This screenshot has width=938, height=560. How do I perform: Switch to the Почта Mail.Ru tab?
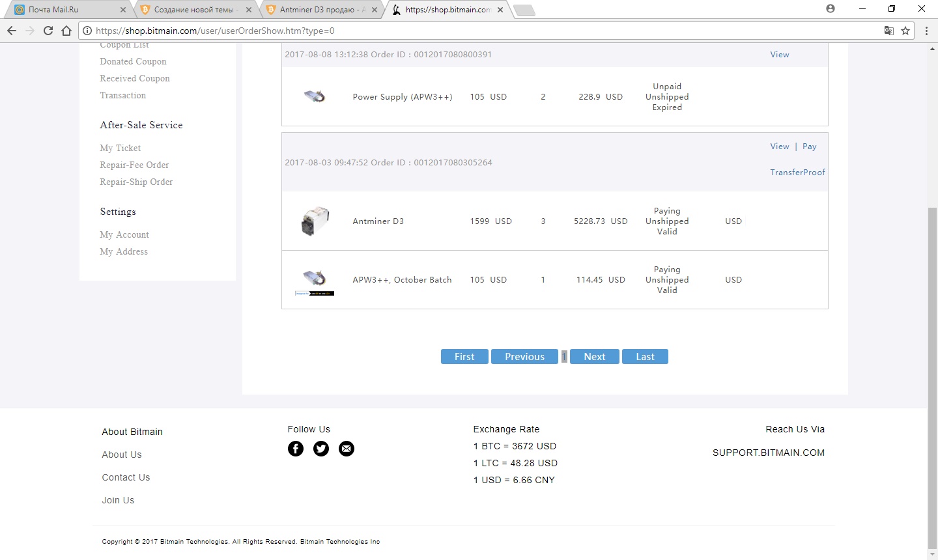(x=65, y=10)
